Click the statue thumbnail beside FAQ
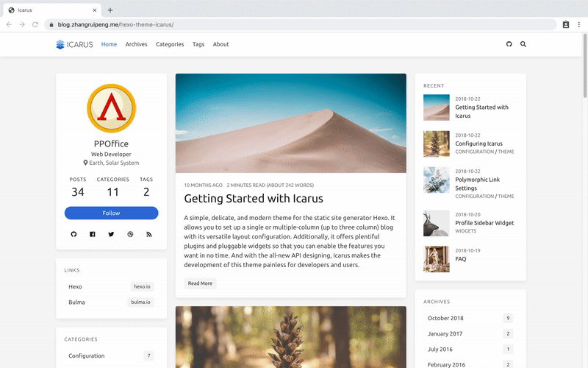Viewport: 588px width, 368px height. pyautogui.click(x=437, y=259)
